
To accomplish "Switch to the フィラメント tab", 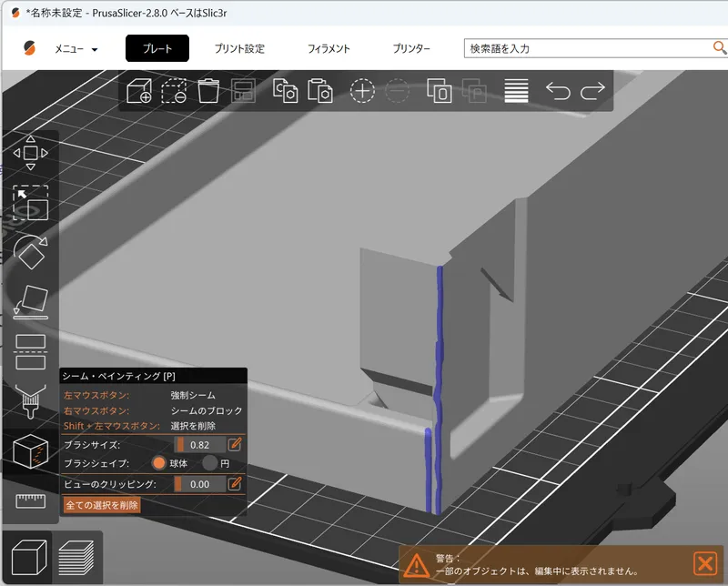I will tap(329, 49).
